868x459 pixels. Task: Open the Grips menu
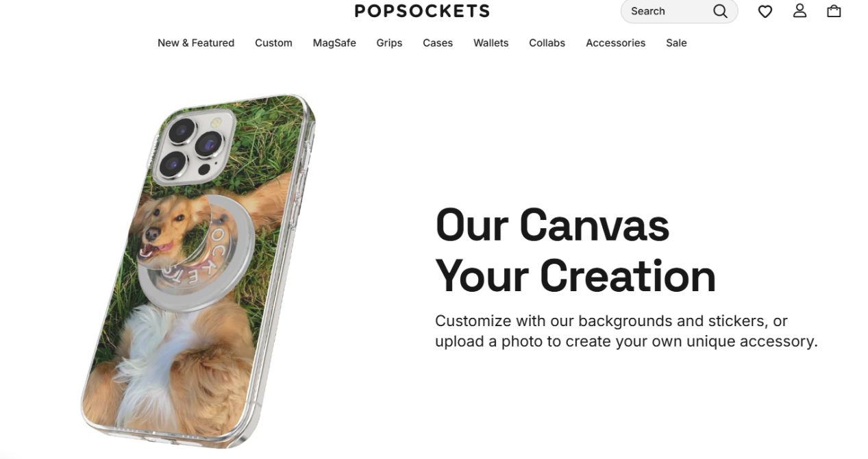pyautogui.click(x=389, y=42)
